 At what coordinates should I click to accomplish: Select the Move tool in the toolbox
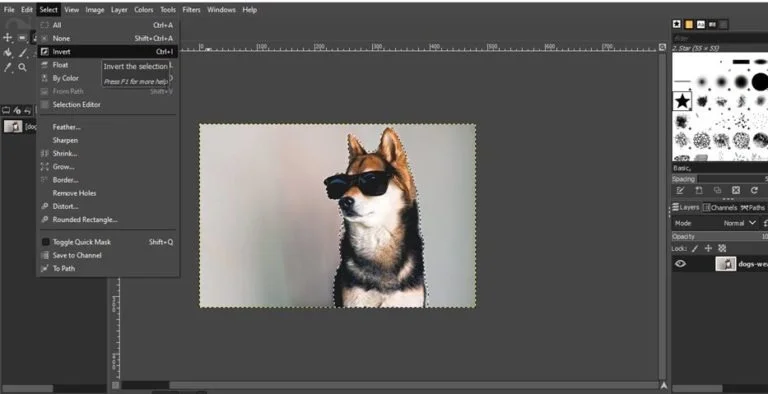(7, 38)
